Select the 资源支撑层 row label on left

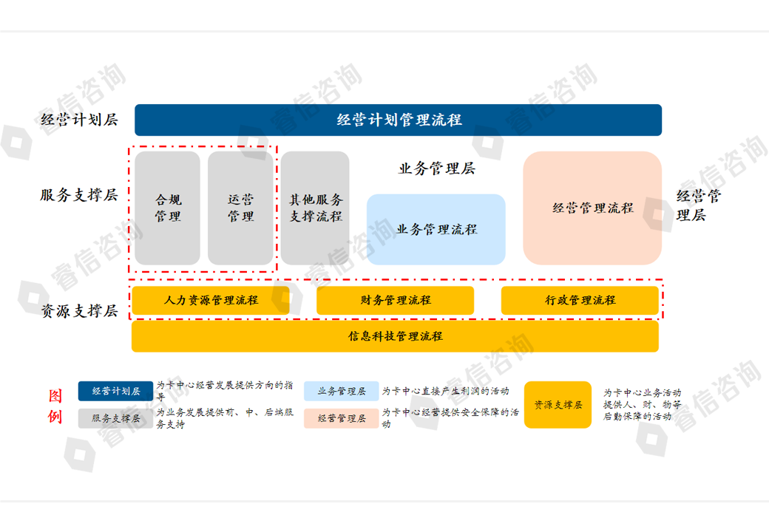[x=78, y=311]
